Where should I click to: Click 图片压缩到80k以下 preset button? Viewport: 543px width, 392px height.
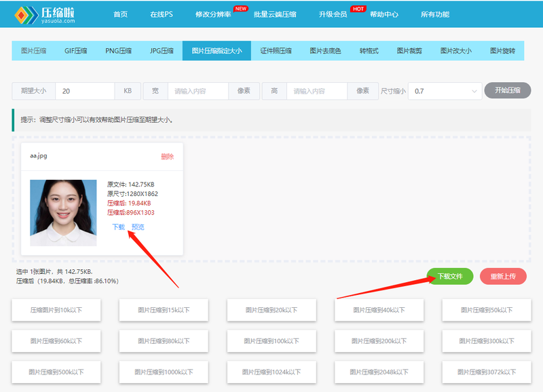[x=164, y=341]
